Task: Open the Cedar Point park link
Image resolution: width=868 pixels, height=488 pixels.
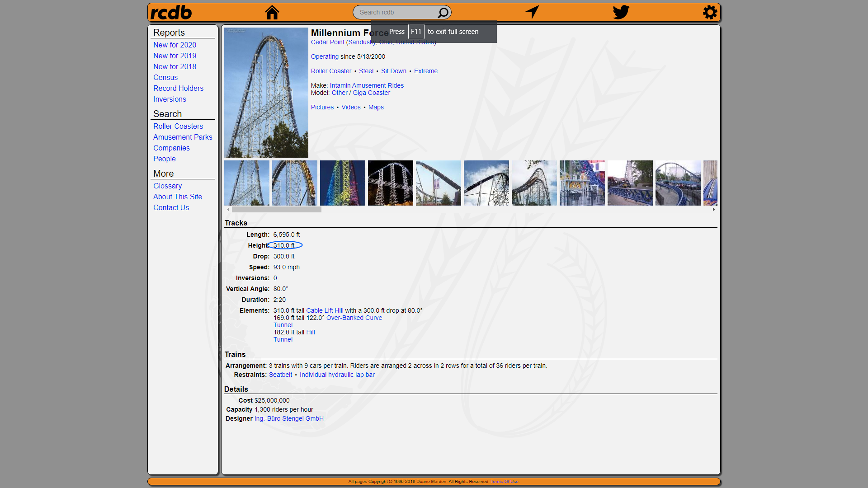Action: (327, 42)
